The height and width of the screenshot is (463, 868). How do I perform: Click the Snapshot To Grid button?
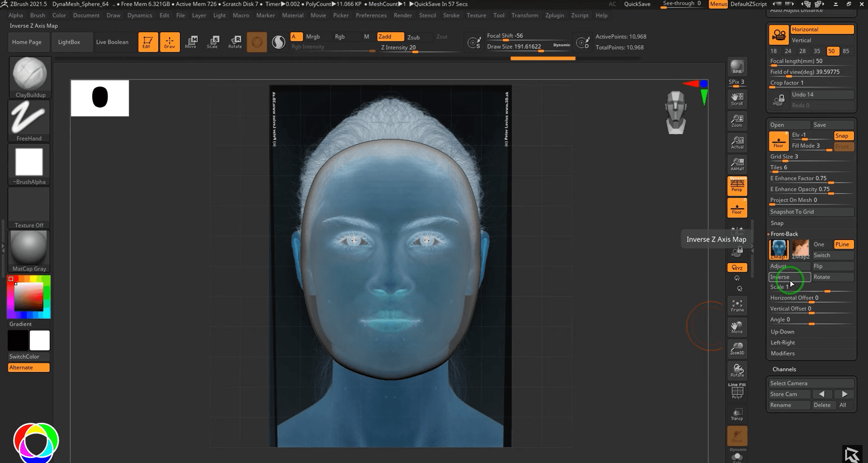tap(811, 211)
